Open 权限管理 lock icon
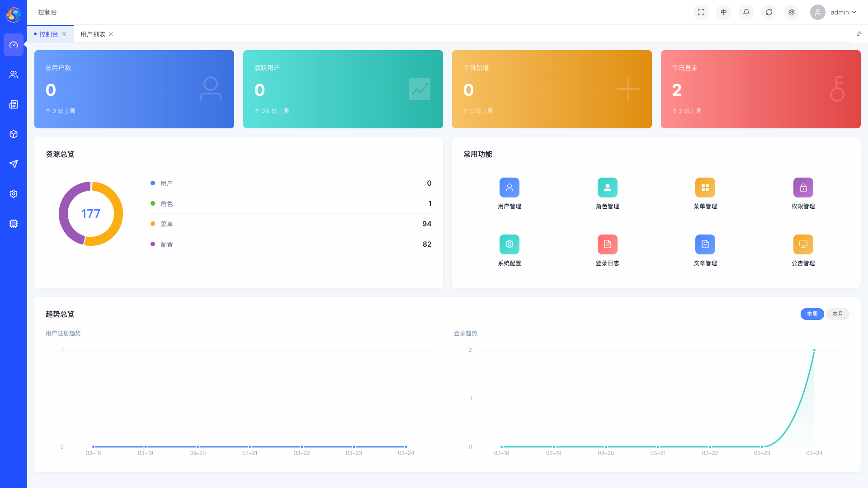The image size is (868, 488). 803,188
